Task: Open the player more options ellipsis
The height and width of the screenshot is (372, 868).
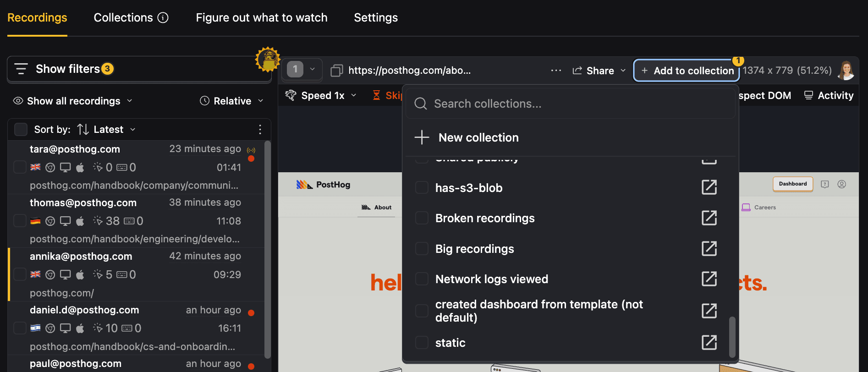Action: tap(556, 70)
